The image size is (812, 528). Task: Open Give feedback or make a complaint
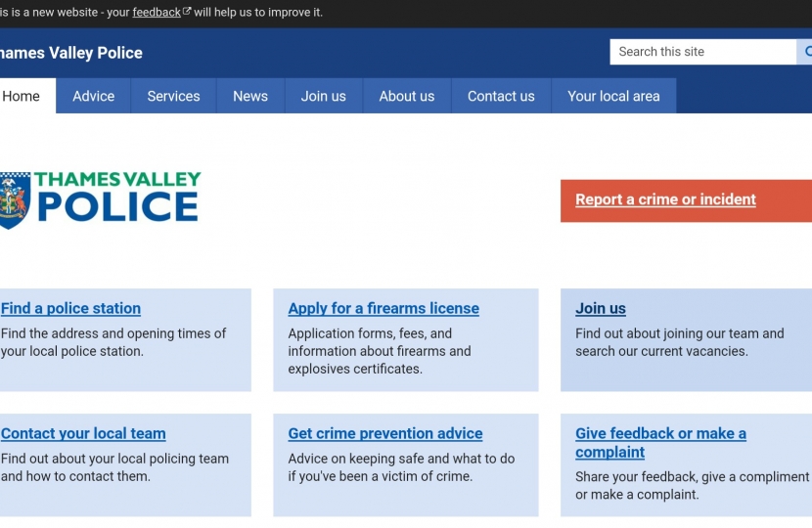click(x=660, y=443)
